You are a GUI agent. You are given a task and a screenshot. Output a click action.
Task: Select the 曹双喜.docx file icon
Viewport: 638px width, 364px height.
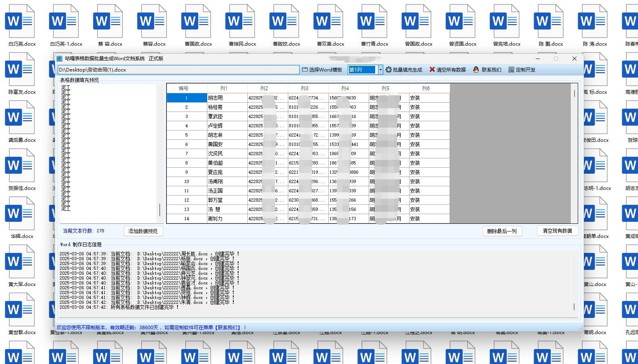click(x=328, y=21)
